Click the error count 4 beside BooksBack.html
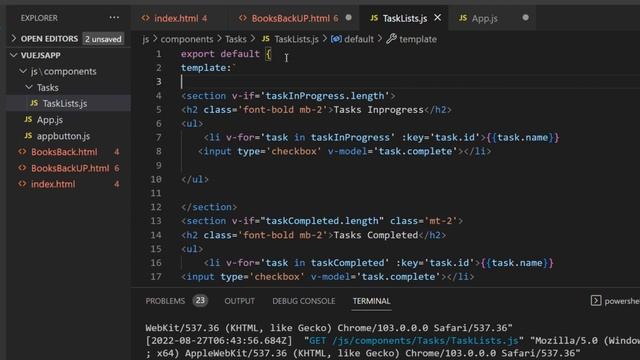The height and width of the screenshot is (360, 640). tap(117, 152)
